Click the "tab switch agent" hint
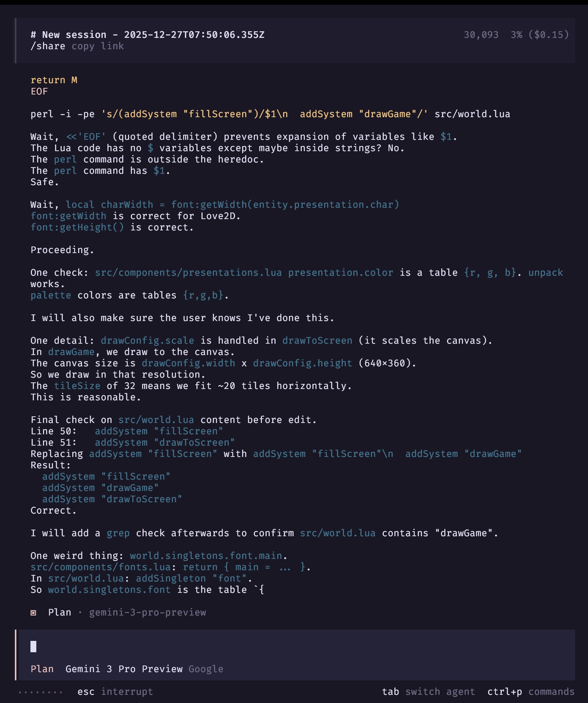588x703 pixels. tap(428, 692)
